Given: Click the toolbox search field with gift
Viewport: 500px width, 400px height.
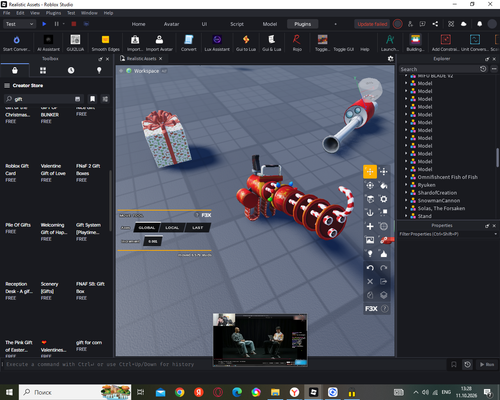Looking at the screenshot, I should pyautogui.click(x=43, y=99).
